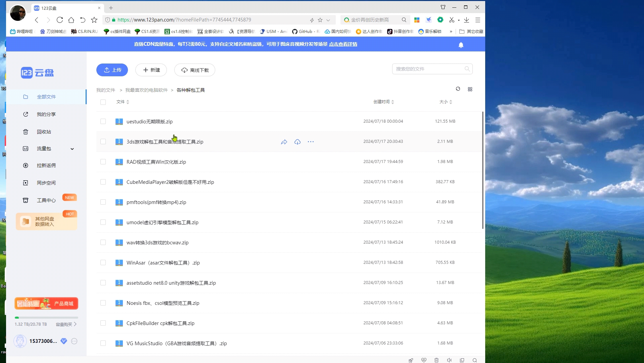Image resolution: width=644 pixels, height=363 pixels.
Task: Click the bookmark star inside the address bar
Action: [x=320, y=20]
